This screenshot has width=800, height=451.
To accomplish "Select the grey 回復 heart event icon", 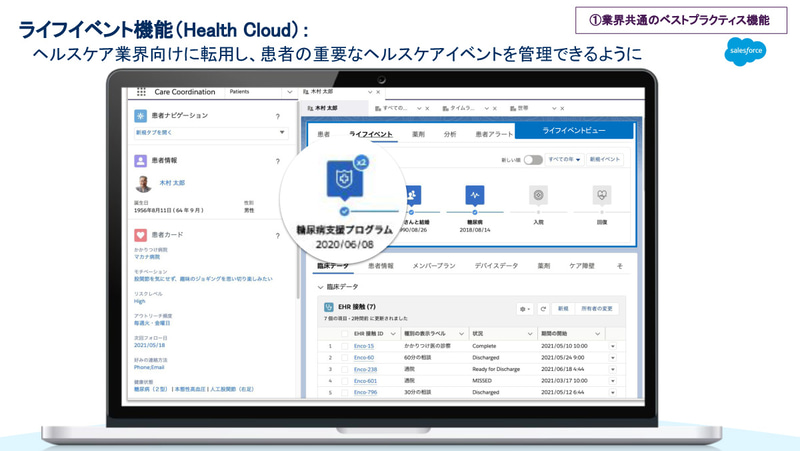I will pos(602,194).
